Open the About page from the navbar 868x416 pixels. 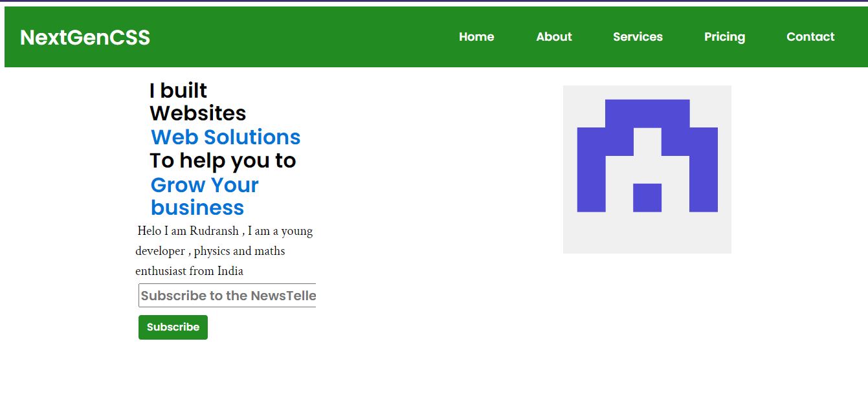point(553,37)
